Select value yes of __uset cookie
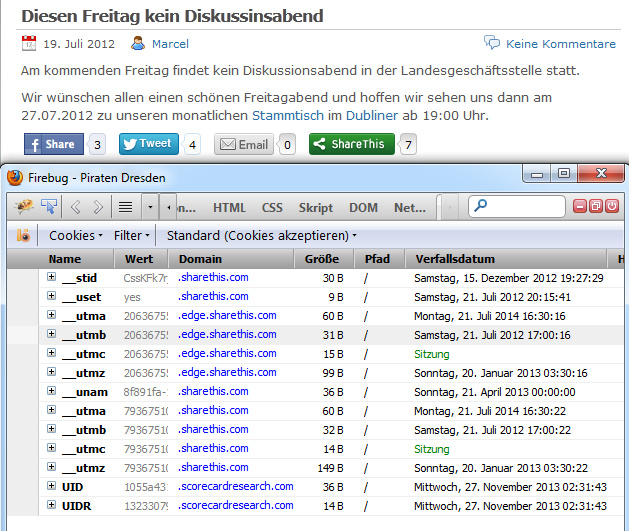 [132, 297]
